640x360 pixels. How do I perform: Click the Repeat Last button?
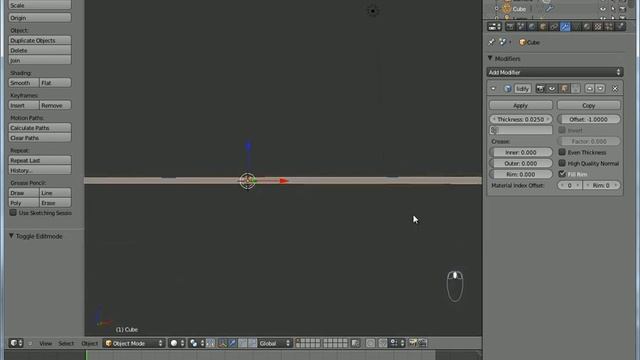[x=40, y=160]
